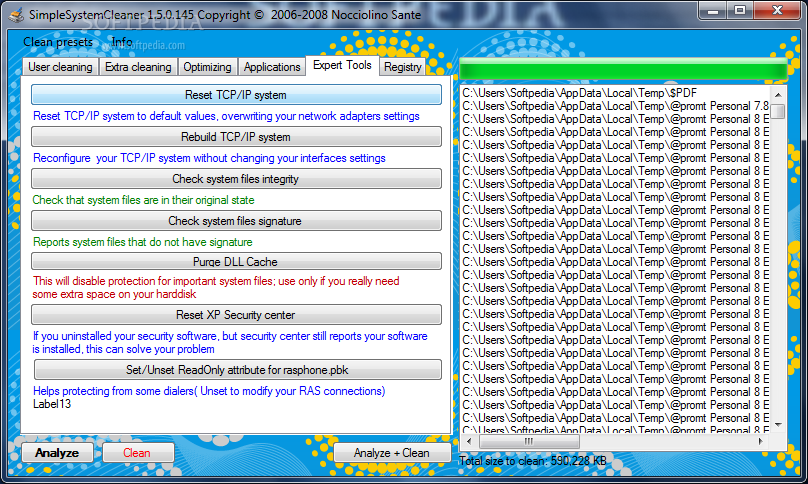
Task: Select the Applications tab
Action: (x=272, y=67)
